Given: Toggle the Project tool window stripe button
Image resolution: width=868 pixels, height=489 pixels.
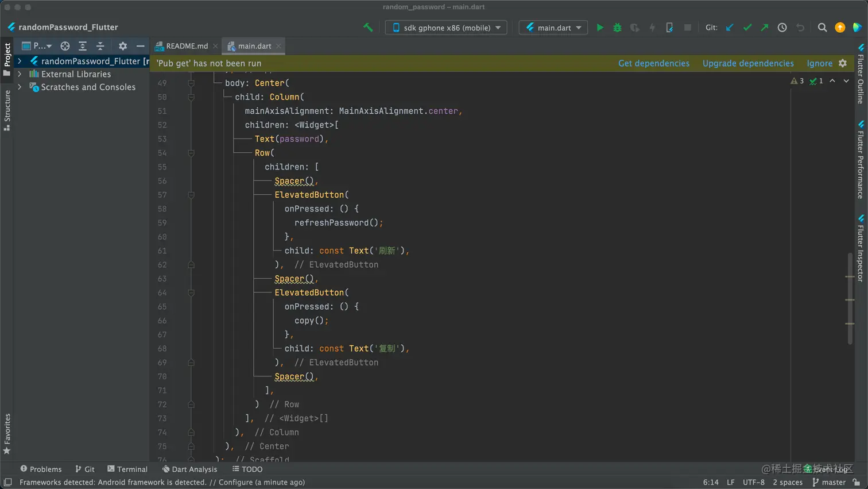Looking at the screenshot, I should tap(7, 59).
